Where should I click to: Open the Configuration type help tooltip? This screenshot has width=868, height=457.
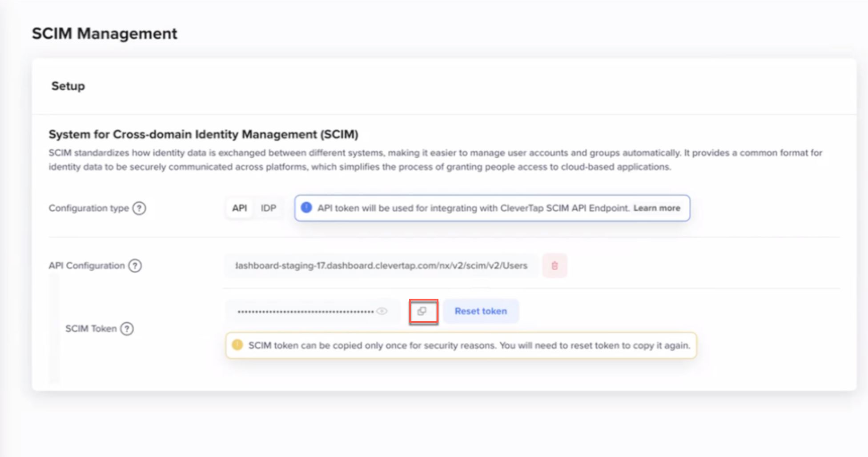click(x=140, y=208)
